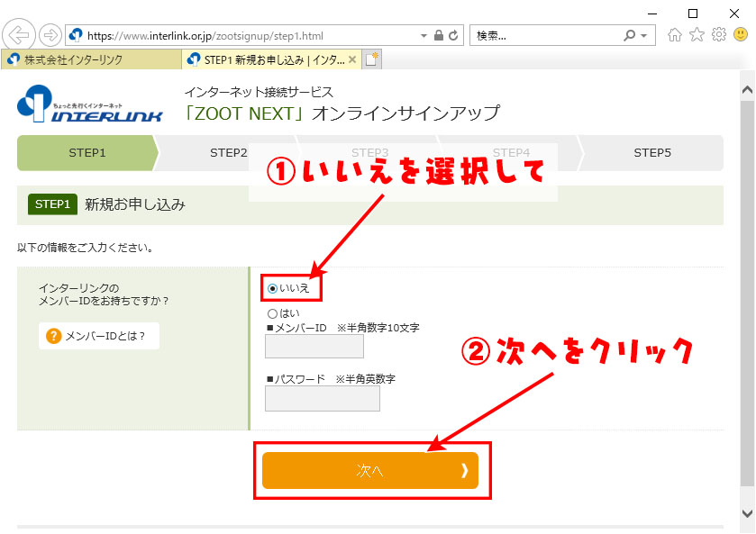Open a new browser tab
This screenshot has height=534, width=756.
372,59
